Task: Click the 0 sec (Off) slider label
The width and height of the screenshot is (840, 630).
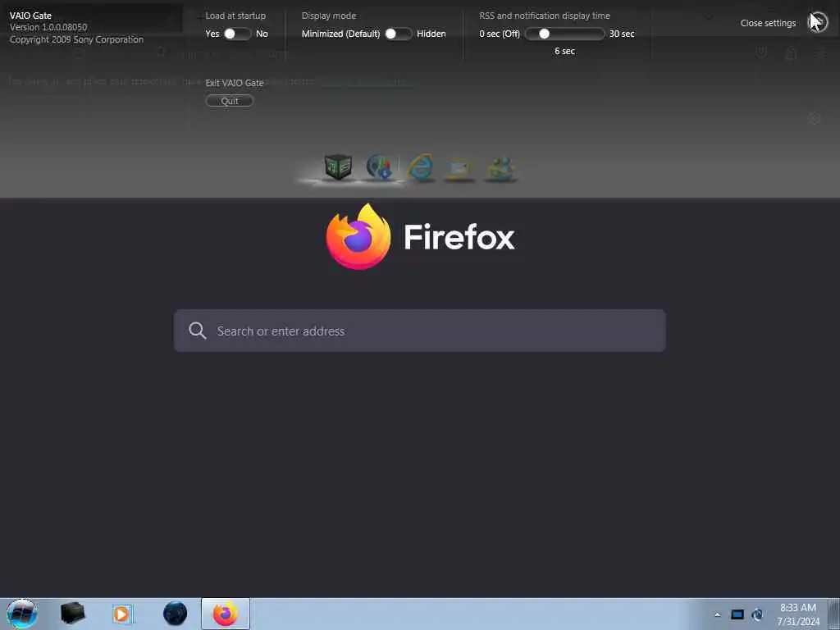Action: (x=500, y=34)
